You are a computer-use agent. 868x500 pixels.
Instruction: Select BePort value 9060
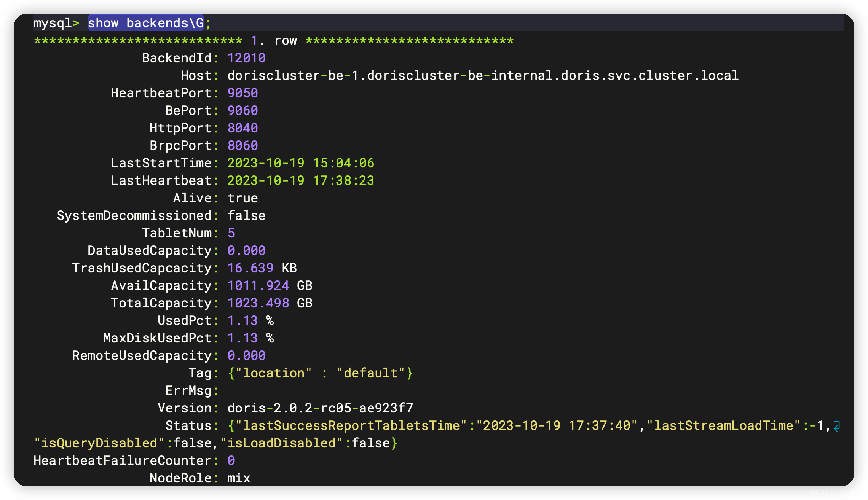243,111
